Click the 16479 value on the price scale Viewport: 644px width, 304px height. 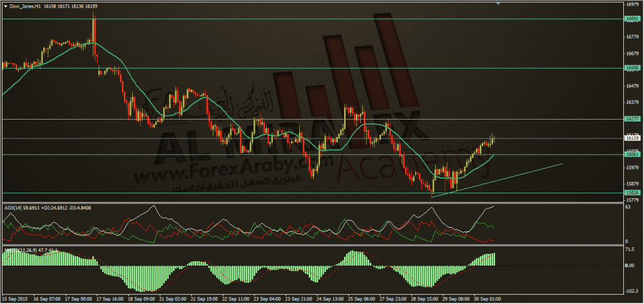633,86
